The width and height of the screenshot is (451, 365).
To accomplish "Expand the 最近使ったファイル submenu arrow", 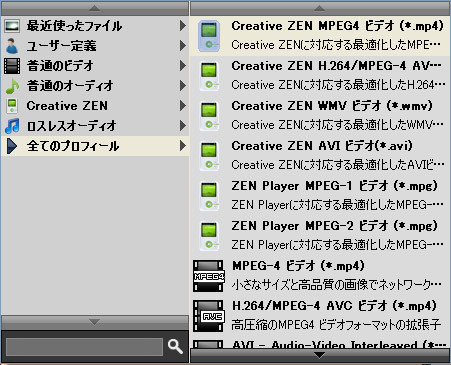I will tap(183, 26).
